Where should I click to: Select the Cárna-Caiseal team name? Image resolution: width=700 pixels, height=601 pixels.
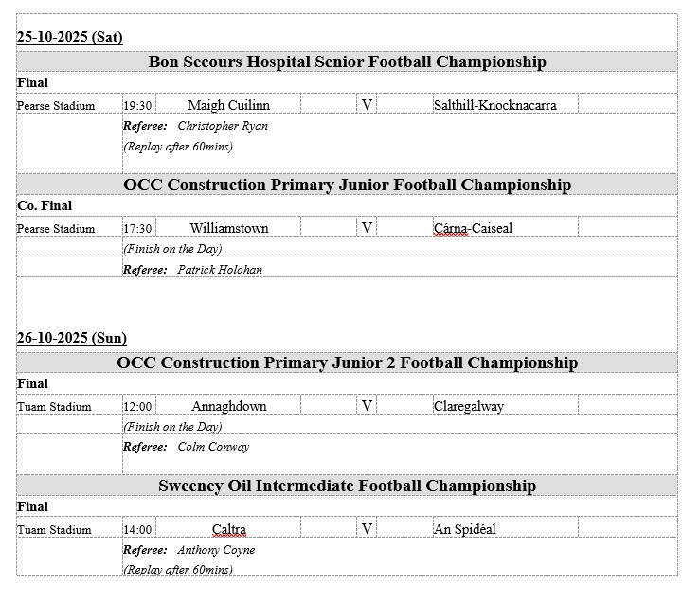point(473,228)
